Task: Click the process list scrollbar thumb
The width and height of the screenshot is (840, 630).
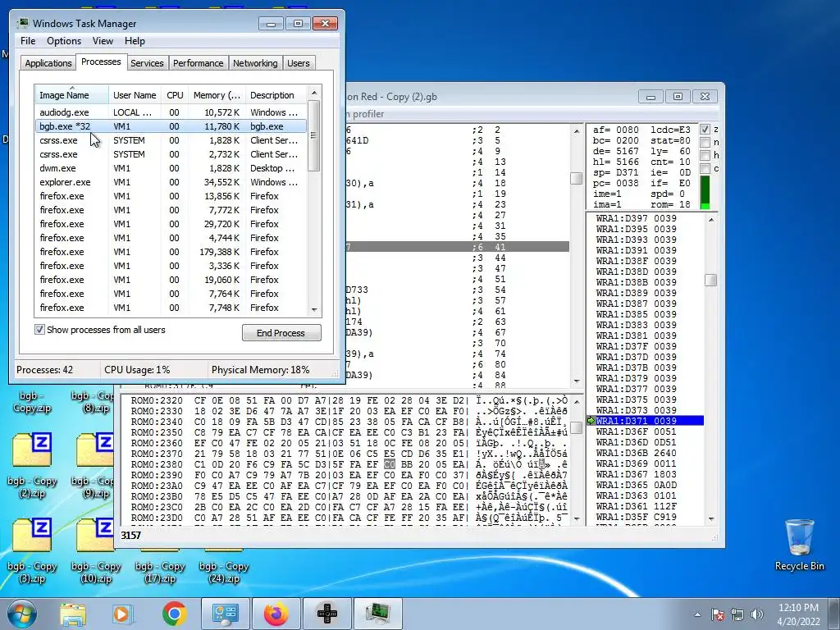Action: (314, 135)
